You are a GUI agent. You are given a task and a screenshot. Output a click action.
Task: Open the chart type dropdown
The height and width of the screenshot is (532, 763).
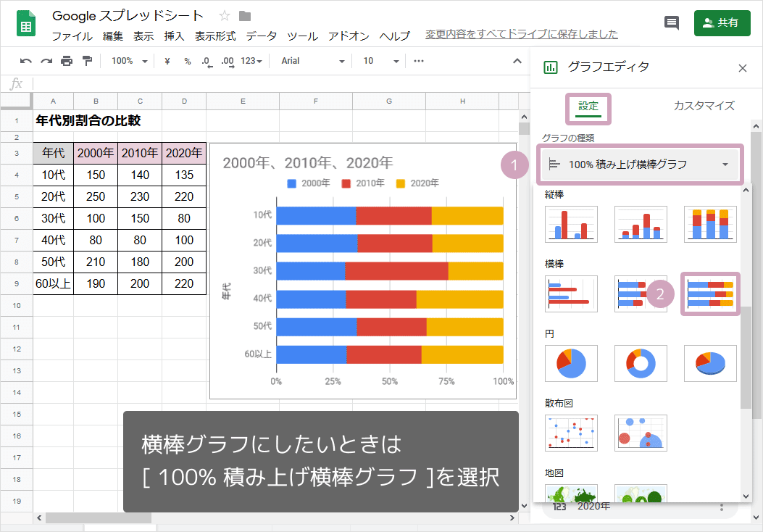coord(639,165)
